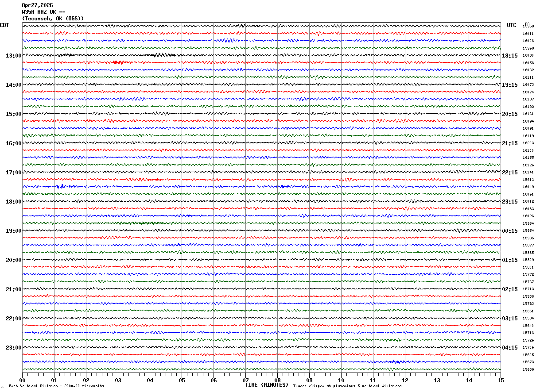Image resolution: width=536 pixels, height=392 pixels.
Task: Click the DC offset value 15851
Action: [528, 311]
